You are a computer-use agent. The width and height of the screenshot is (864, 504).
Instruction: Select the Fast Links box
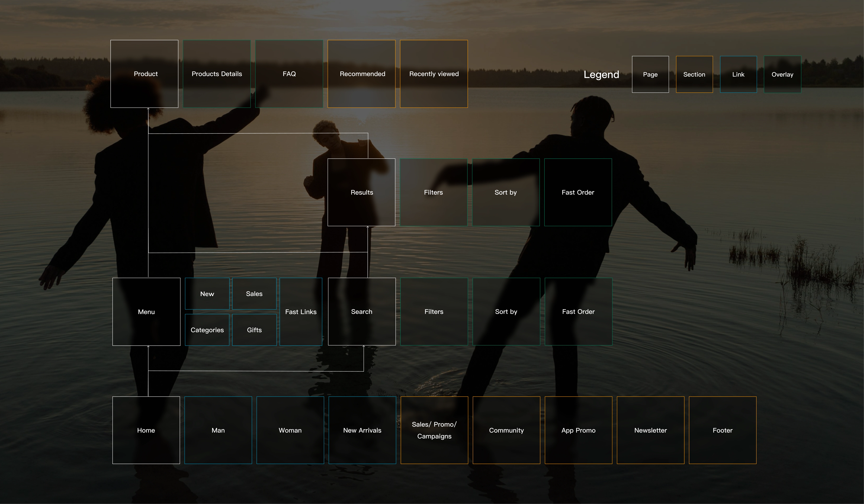click(301, 312)
